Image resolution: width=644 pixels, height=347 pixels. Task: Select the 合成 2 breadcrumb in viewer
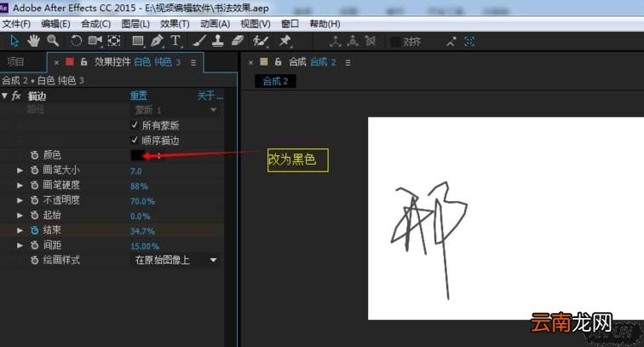[x=275, y=81]
